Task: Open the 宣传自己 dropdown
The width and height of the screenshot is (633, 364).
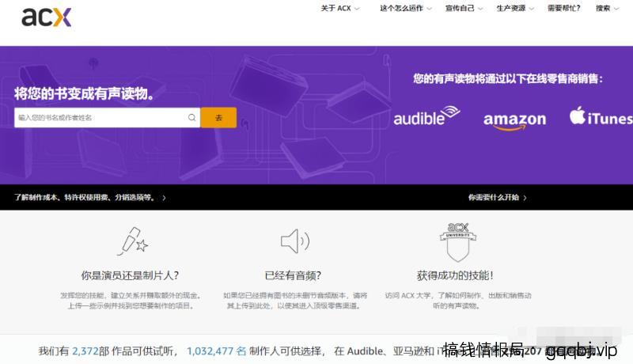Action: point(464,8)
